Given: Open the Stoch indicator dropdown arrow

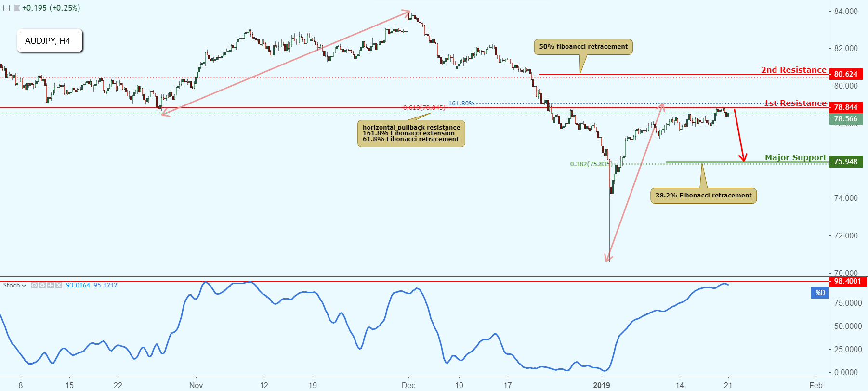Looking at the screenshot, I should (24, 286).
